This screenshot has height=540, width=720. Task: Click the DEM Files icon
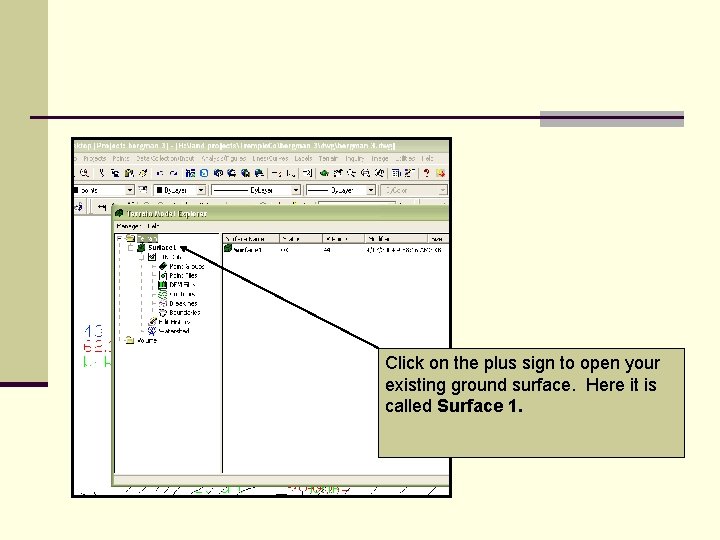coord(163,285)
